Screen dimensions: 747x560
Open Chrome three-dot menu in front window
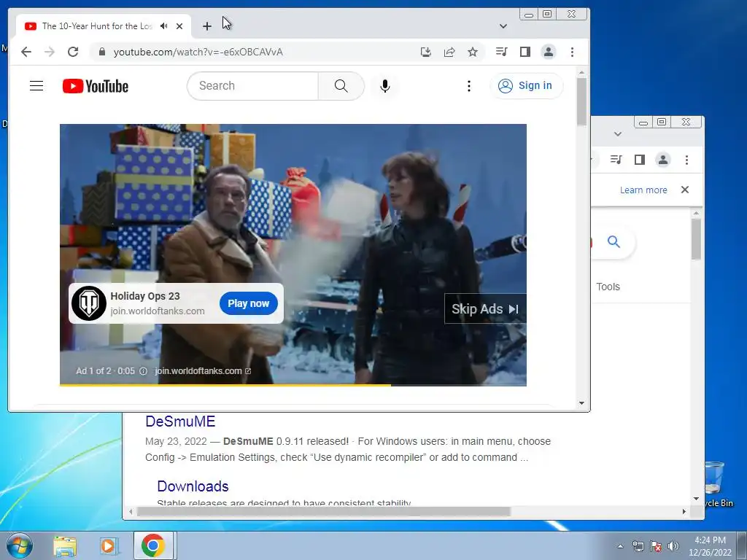point(572,52)
